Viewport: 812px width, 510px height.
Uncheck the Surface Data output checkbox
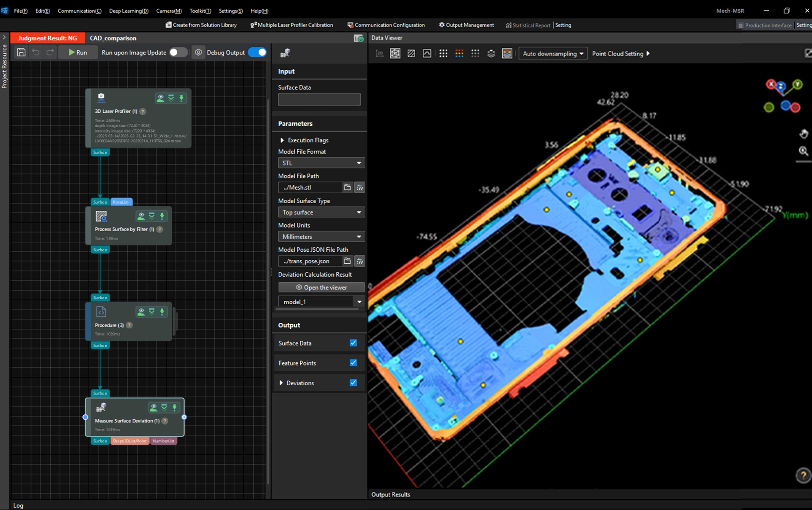coord(353,343)
